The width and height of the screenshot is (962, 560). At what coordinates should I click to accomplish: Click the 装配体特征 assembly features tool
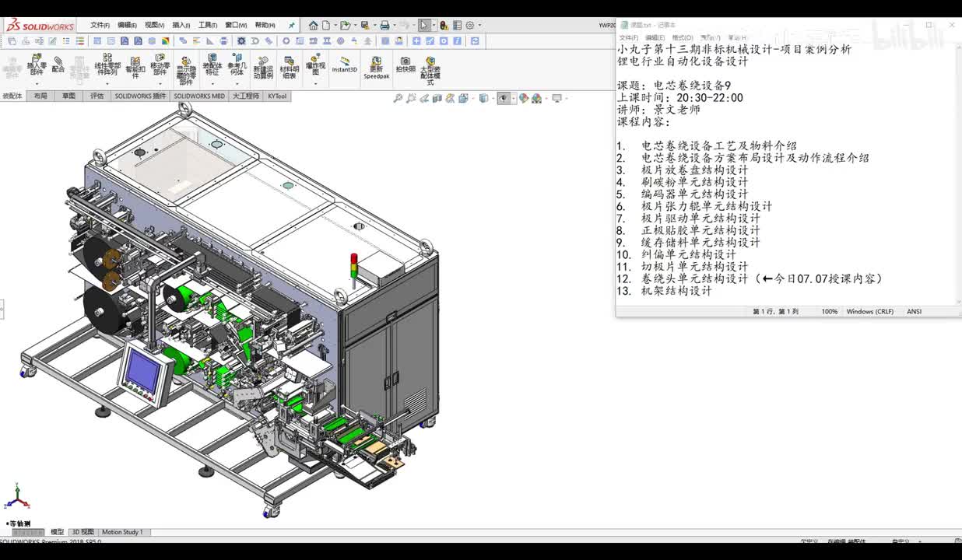point(212,65)
